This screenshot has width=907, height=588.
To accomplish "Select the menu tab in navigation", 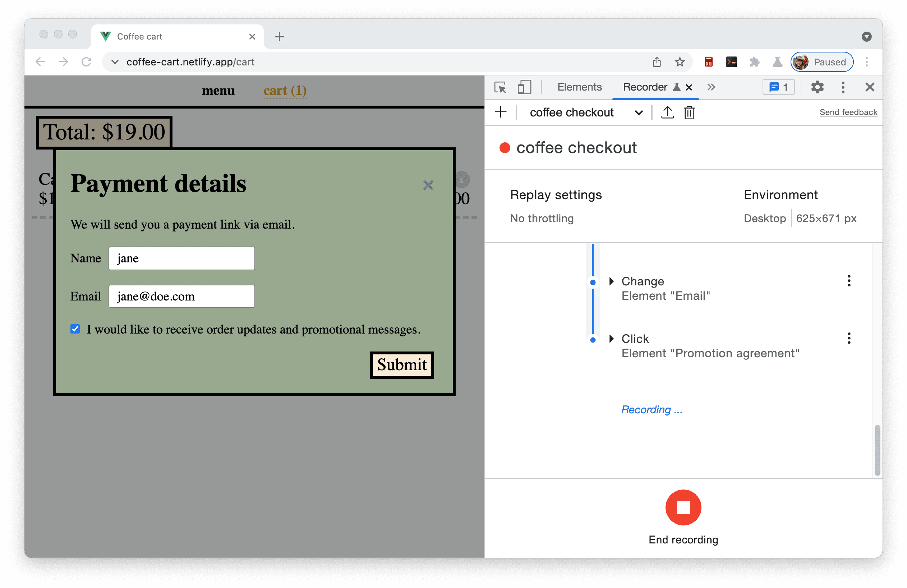I will click(x=218, y=90).
